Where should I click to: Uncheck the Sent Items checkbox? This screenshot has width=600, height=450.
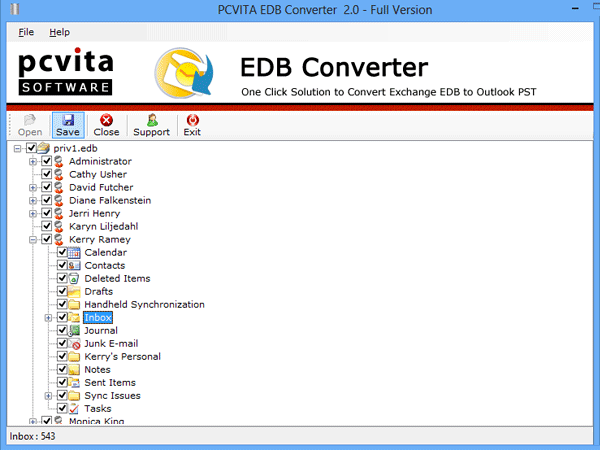pos(62,382)
